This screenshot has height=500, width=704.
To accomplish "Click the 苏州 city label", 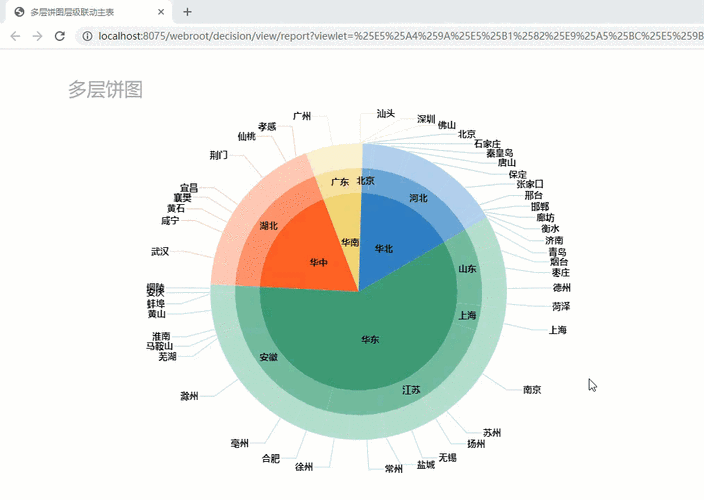I will click(492, 433).
